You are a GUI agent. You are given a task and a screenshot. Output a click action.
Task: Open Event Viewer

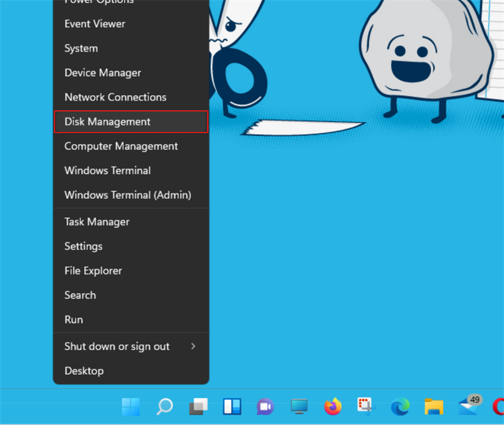click(94, 23)
